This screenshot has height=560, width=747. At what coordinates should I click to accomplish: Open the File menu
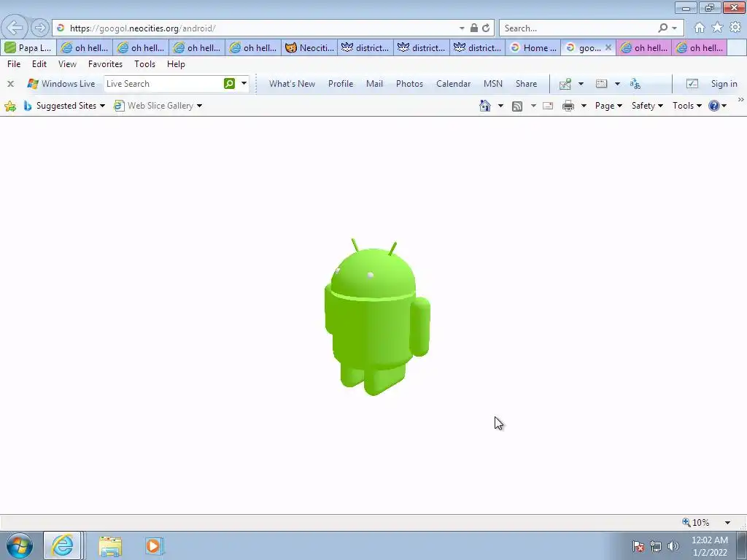14,64
